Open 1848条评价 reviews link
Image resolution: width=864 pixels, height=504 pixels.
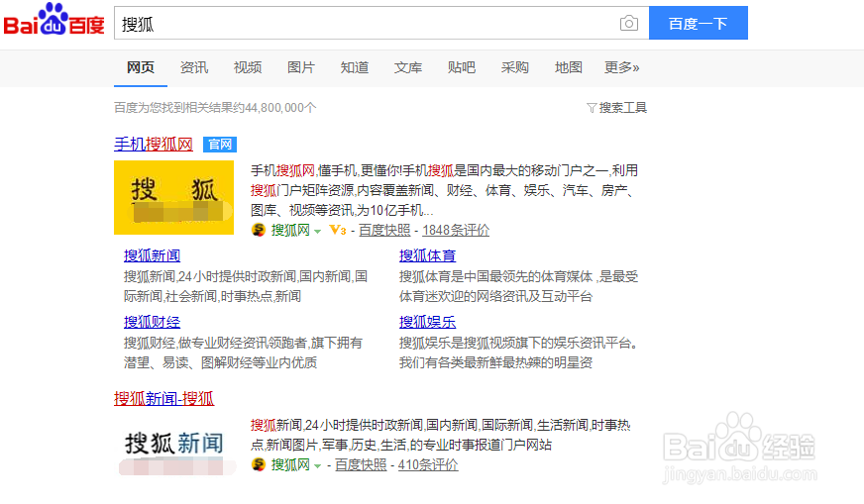[x=456, y=231]
